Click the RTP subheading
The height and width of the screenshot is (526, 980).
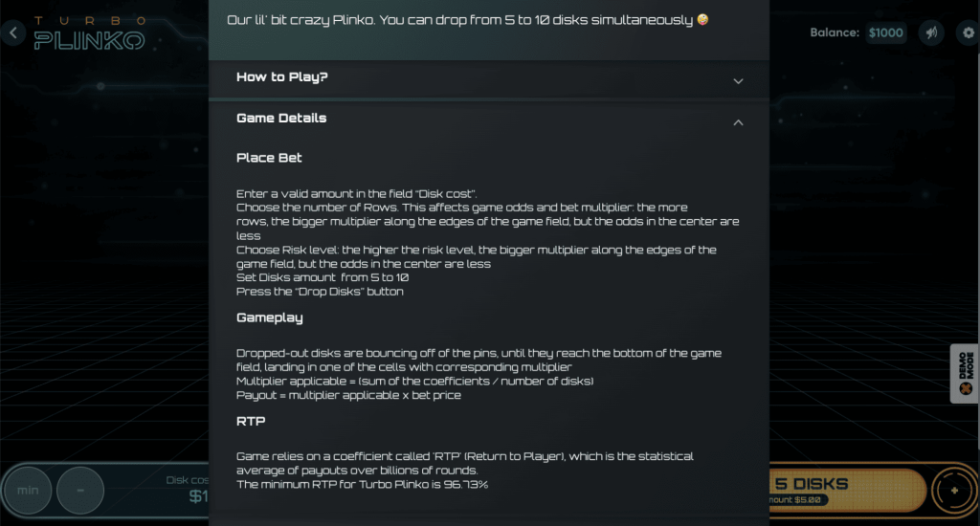[x=251, y=421]
